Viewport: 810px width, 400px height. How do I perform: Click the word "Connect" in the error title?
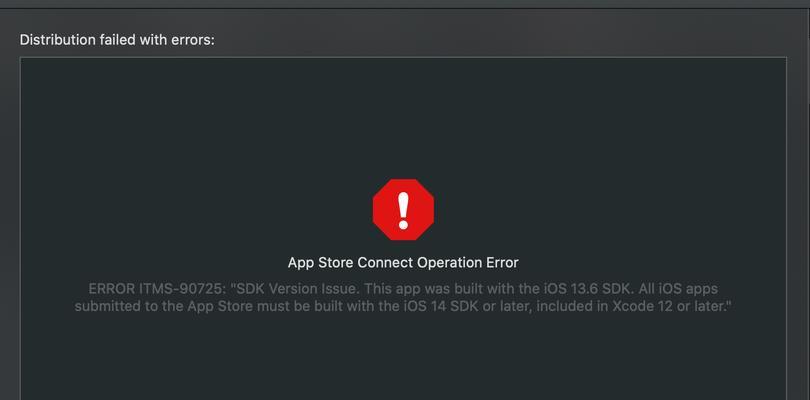[386, 263]
